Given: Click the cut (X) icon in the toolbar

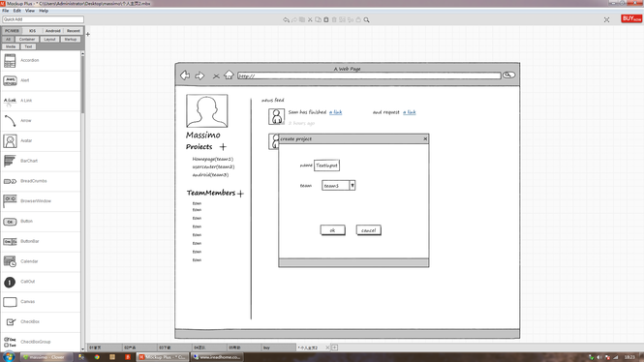Looking at the screenshot, I should pyautogui.click(x=310, y=19).
